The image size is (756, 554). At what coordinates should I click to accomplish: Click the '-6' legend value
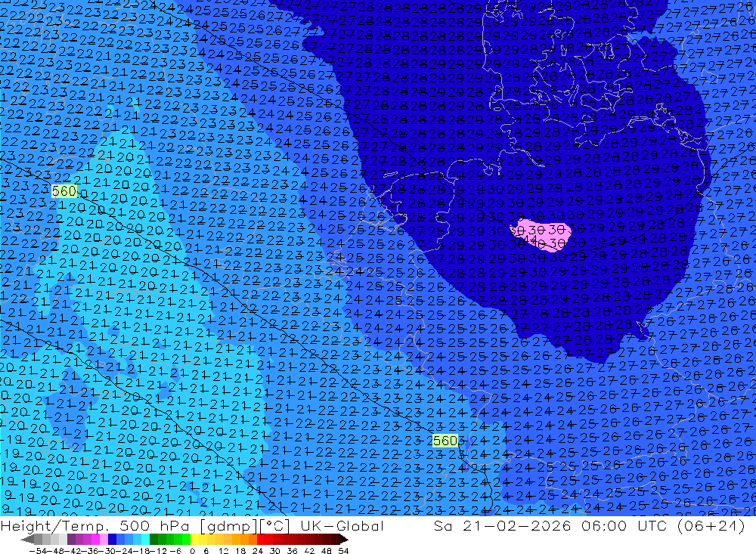176,551
